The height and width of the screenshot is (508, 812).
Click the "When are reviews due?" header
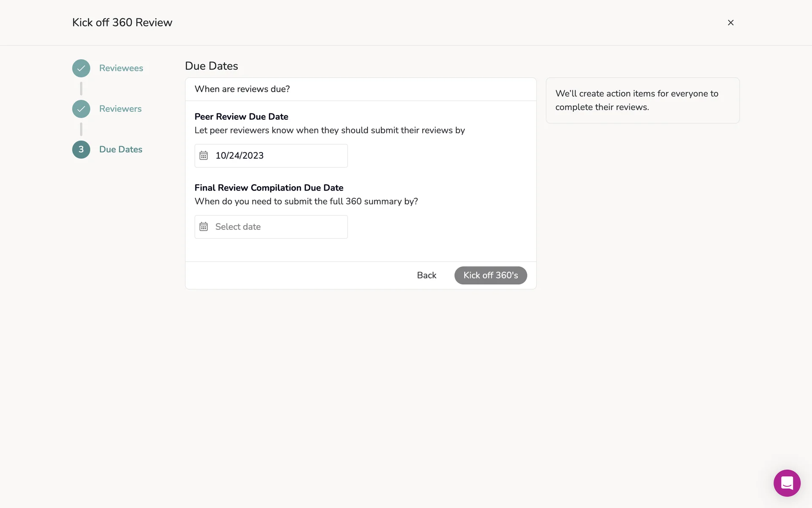[x=242, y=89]
